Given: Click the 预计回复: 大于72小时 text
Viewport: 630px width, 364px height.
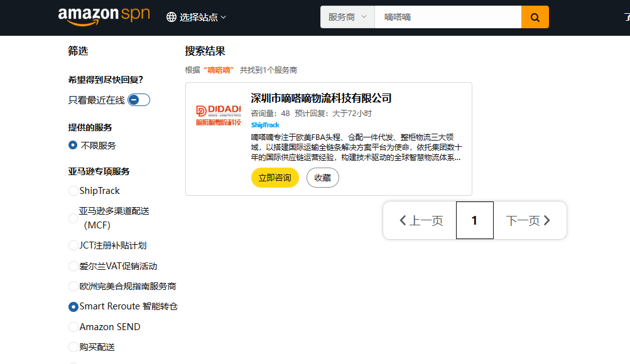Looking at the screenshot, I should pyautogui.click(x=333, y=113).
